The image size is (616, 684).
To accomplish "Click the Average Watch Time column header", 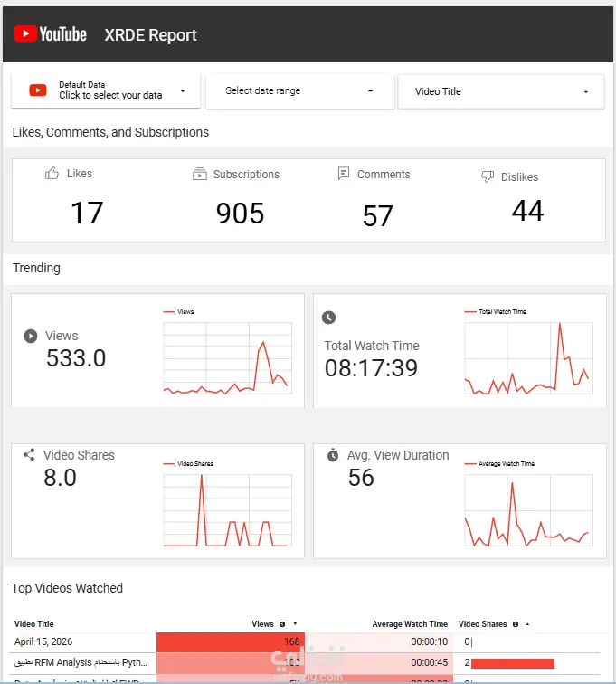I will 410,623.
